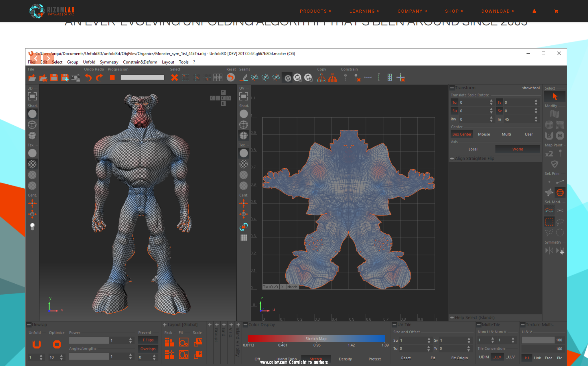
Task: Click the UV grid icon below rotate
Action: (244, 237)
